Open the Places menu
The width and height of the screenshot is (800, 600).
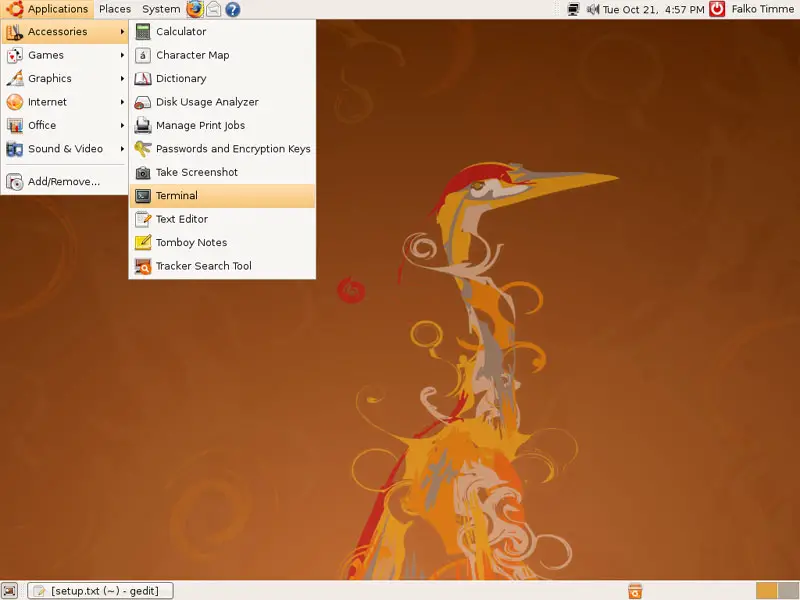(x=115, y=9)
